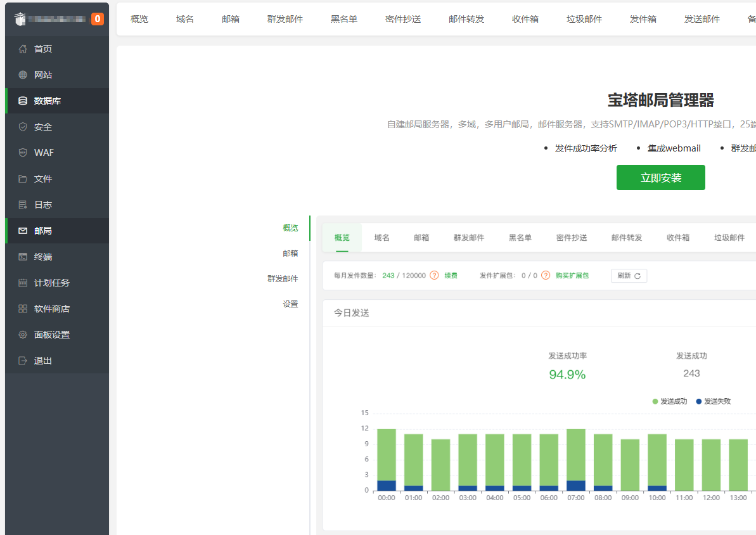Toggle the 发送失败 legend item
This screenshot has height=535, width=756.
714,401
